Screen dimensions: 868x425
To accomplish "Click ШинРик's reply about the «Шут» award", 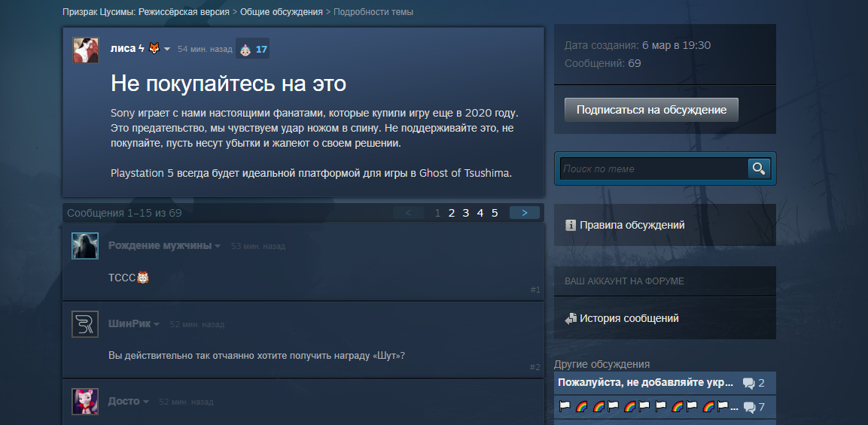I will pyautogui.click(x=257, y=355).
